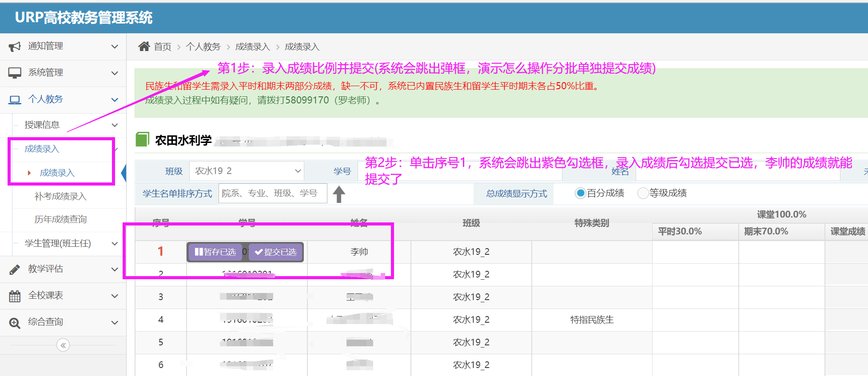Select the 等级成绩 radio button
The image size is (868, 376).
point(642,193)
